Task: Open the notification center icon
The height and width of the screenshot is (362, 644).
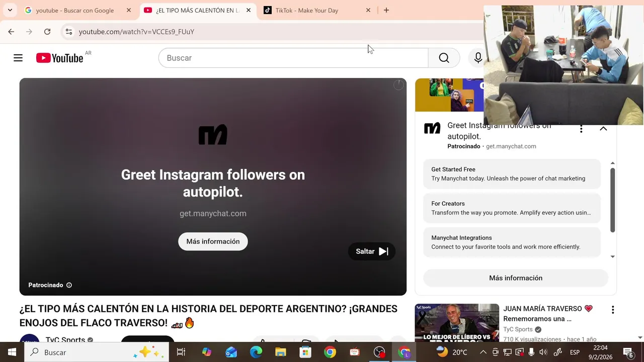Action: 628,352
